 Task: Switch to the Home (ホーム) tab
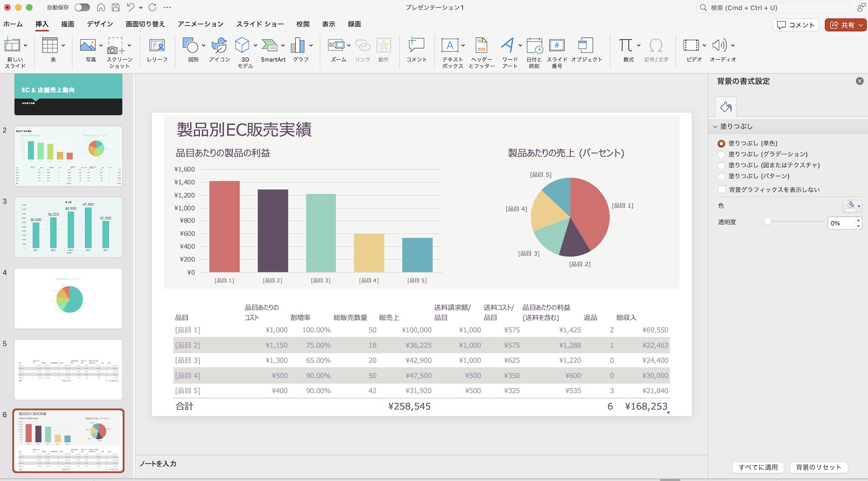[13, 24]
